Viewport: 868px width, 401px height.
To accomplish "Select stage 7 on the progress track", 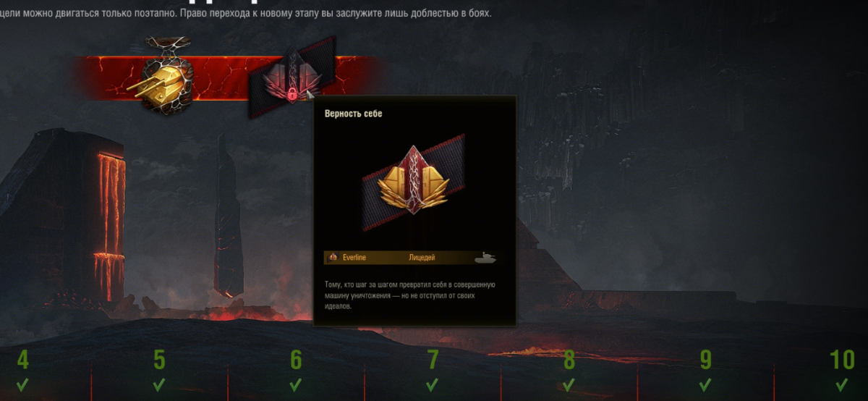I will pos(433,360).
